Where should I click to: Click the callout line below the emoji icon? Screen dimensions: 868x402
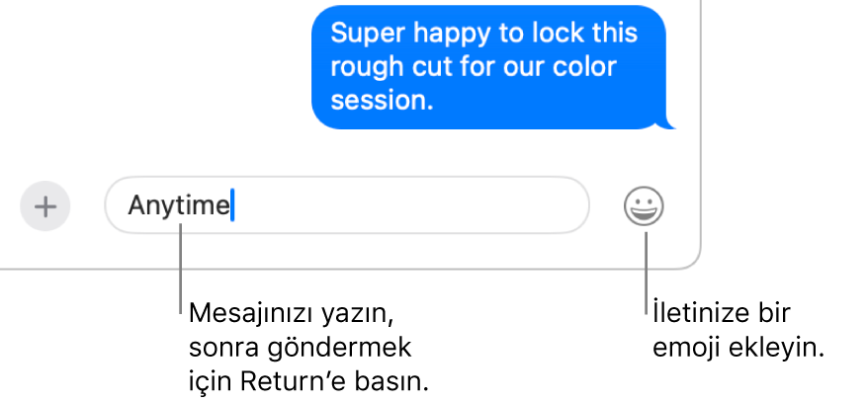(646, 273)
